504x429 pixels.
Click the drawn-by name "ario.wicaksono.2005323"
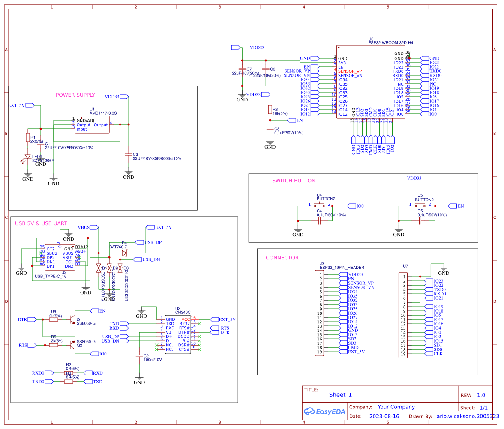[468, 417]
